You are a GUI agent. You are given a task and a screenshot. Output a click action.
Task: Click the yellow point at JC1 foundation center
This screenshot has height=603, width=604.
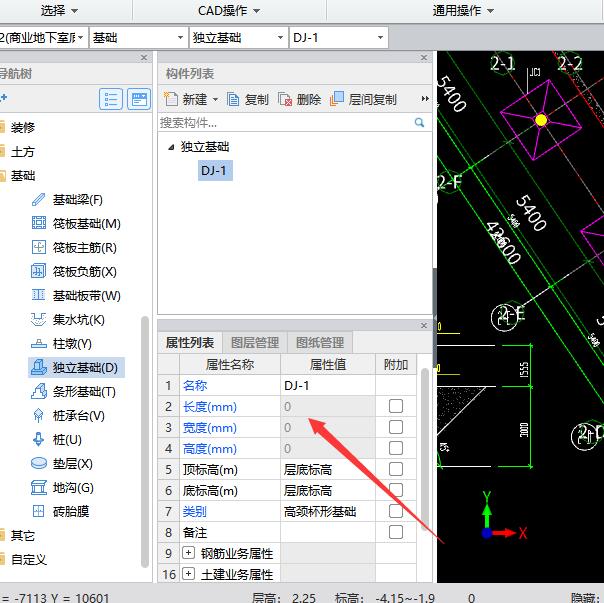541,120
